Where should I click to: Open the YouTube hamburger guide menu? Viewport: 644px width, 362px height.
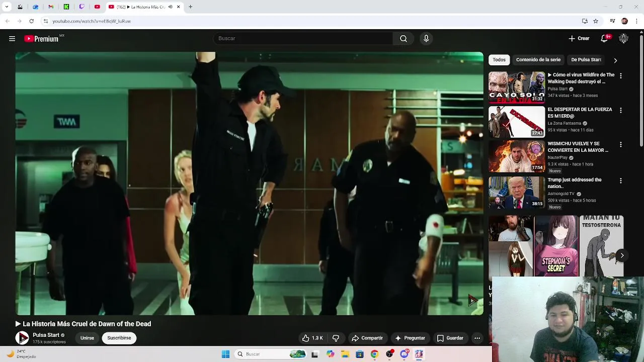12,39
